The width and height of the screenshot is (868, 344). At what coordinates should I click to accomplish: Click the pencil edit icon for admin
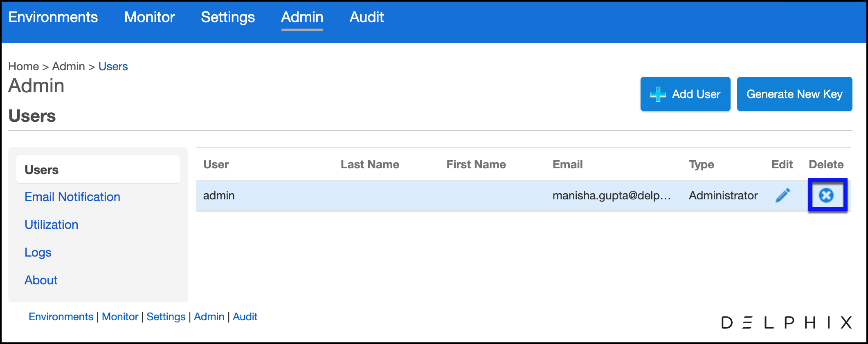783,196
